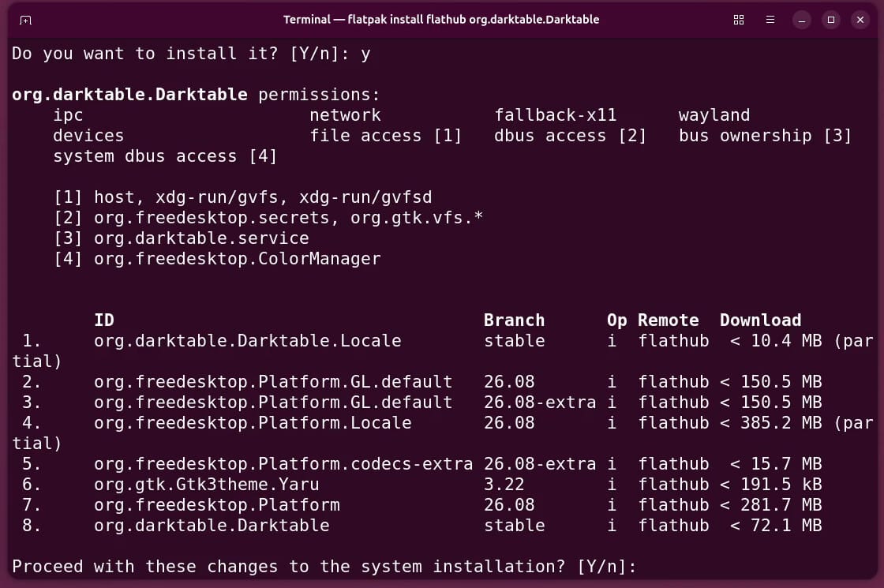884x588 pixels.
Task: Open the terminal tab overview grid
Action: click(739, 21)
